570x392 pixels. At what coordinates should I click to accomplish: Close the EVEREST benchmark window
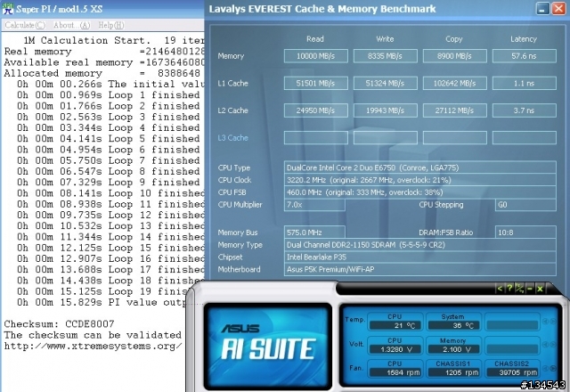558,8
